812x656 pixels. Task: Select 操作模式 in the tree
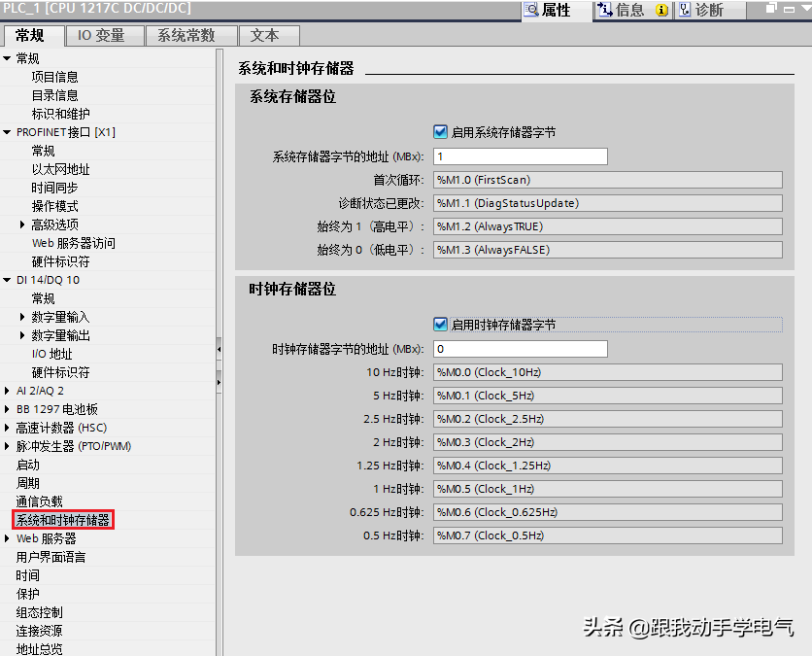[x=55, y=206]
